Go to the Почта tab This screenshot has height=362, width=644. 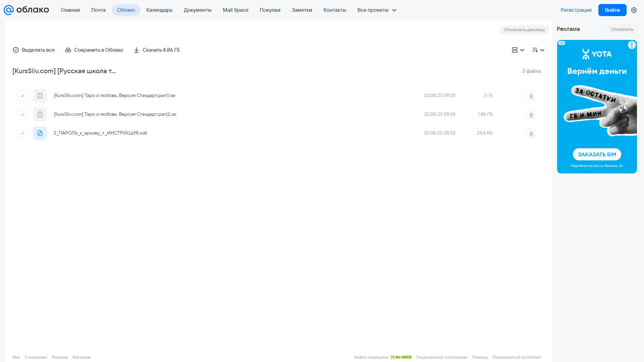coord(98,10)
